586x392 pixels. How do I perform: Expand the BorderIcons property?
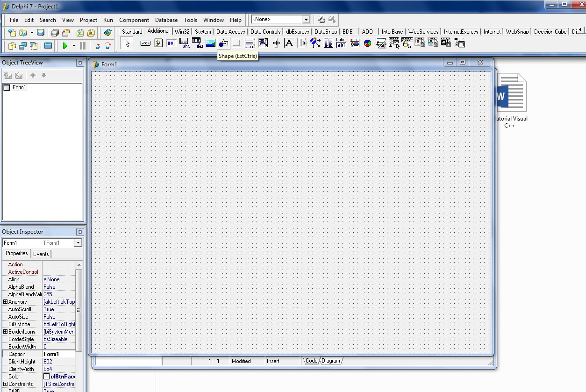(x=4, y=331)
